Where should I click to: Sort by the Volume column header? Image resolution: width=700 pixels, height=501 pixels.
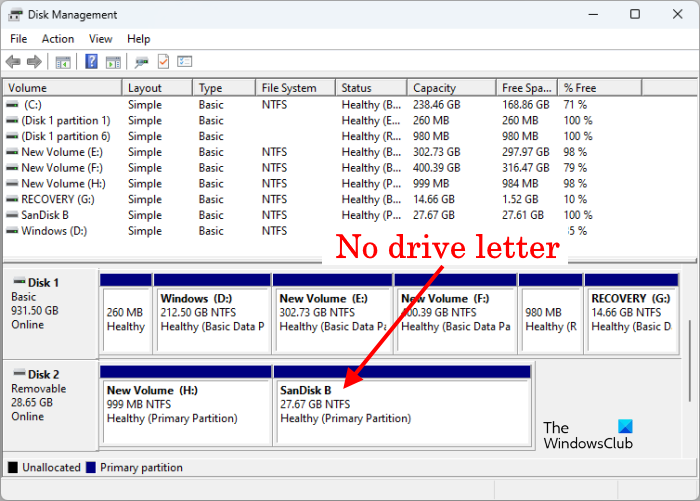coord(62,88)
